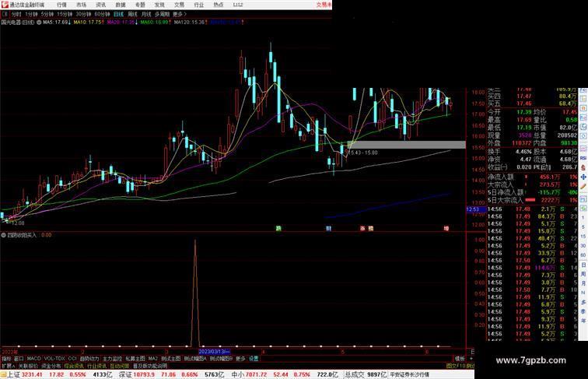Open the 数据 menu
Viewport: 588px width, 379px height.
121,5
